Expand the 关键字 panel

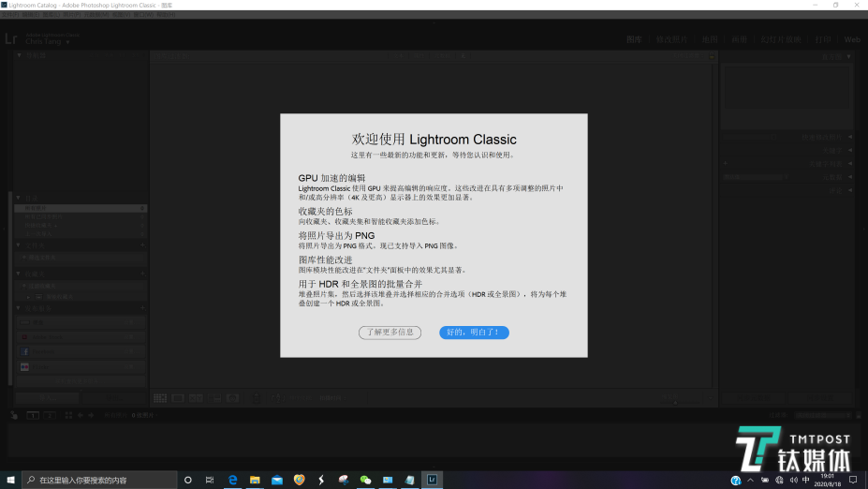coord(850,150)
